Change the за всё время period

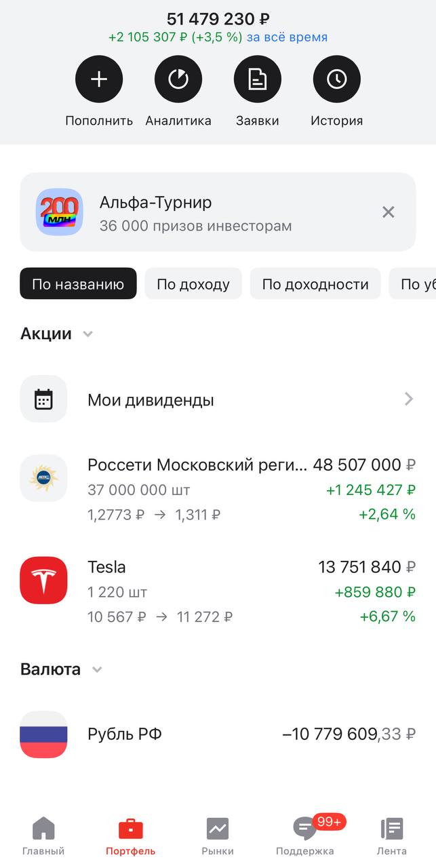[287, 37]
